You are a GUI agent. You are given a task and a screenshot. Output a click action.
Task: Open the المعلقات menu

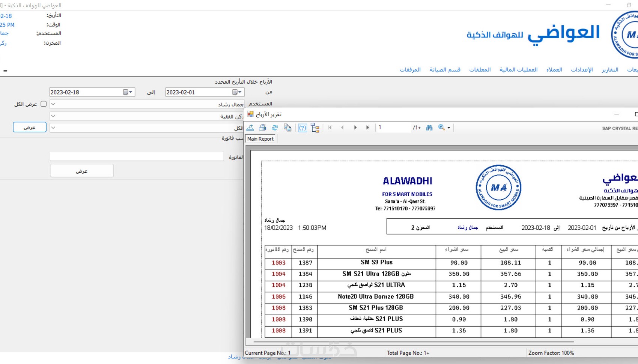click(x=480, y=69)
